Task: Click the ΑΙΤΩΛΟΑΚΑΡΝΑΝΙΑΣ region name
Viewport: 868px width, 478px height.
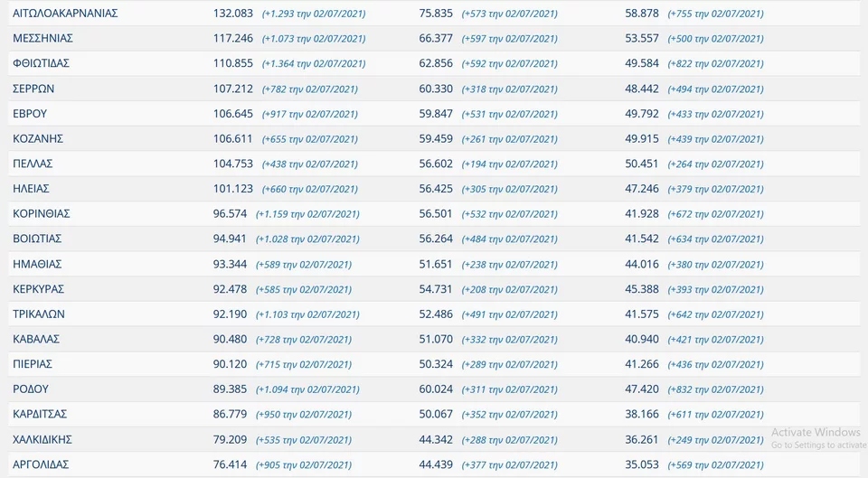Action: point(65,14)
